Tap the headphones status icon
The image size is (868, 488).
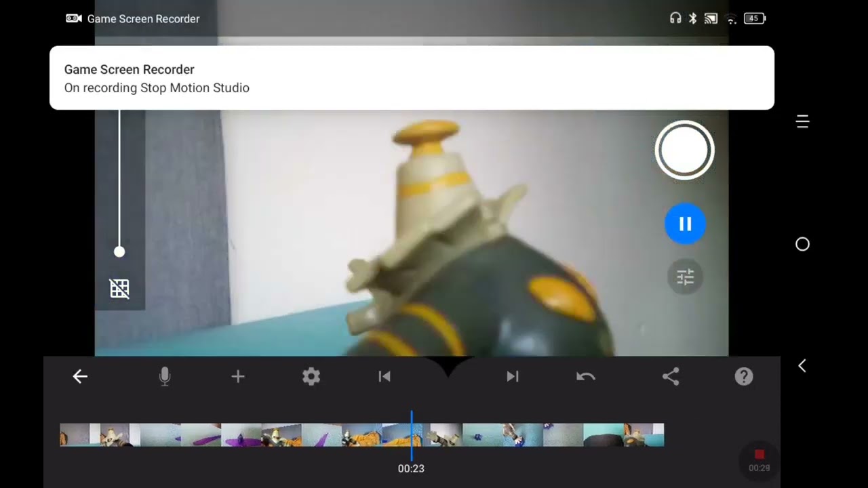tap(675, 18)
